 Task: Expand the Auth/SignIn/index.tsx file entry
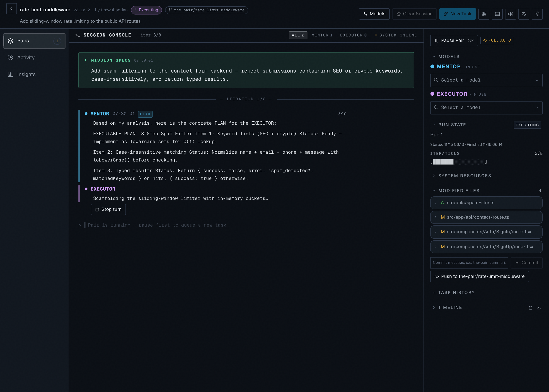pyautogui.click(x=486, y=232)
